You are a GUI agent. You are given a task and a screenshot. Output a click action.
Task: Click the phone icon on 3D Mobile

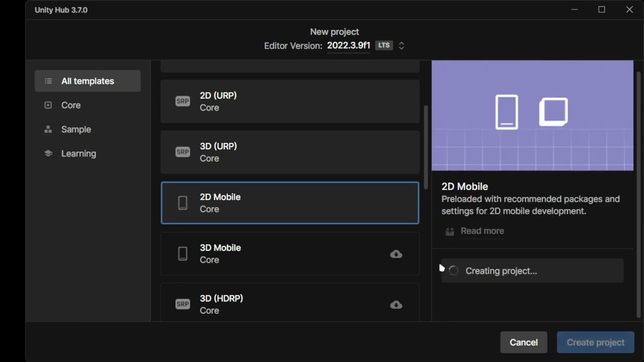tap(183, 253)
